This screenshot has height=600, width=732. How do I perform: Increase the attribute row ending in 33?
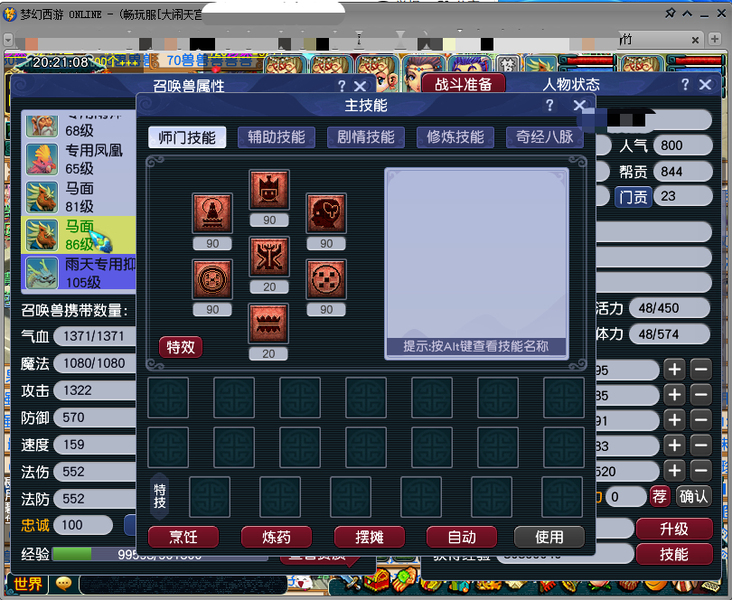675,445
